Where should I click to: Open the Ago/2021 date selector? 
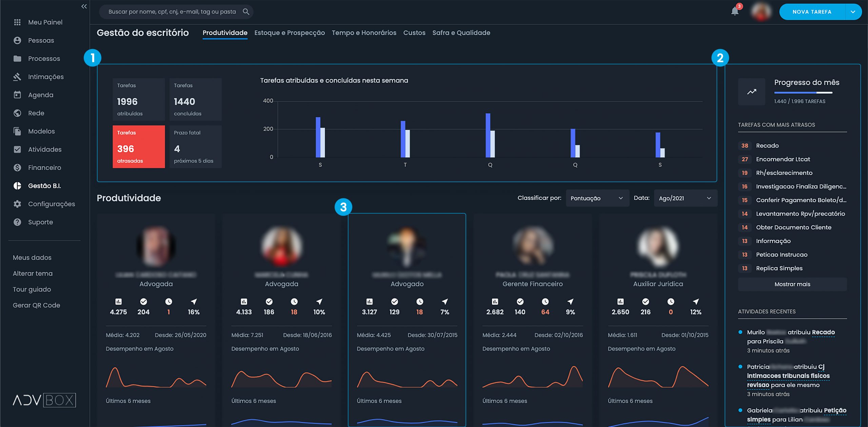coord(685,198)
